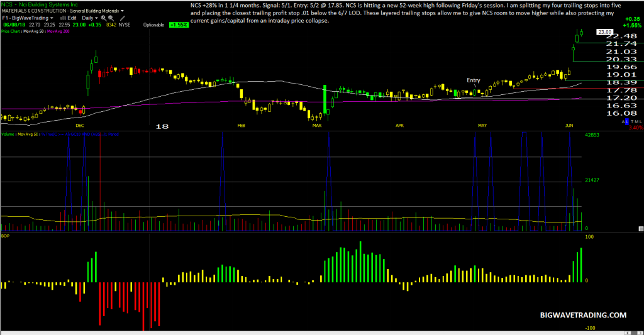
Task: Toggle the T scale option
Action: coord(632,121)
